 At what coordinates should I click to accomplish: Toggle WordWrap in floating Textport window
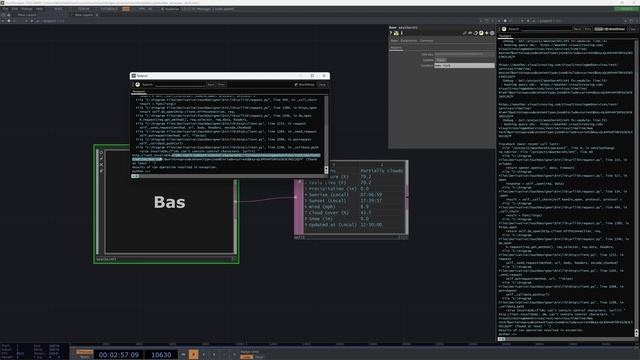(304, 84)
